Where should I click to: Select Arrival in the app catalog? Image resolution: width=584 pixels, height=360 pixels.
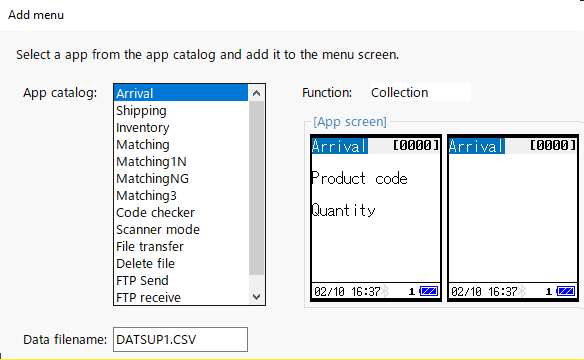[x=181, y=93]
